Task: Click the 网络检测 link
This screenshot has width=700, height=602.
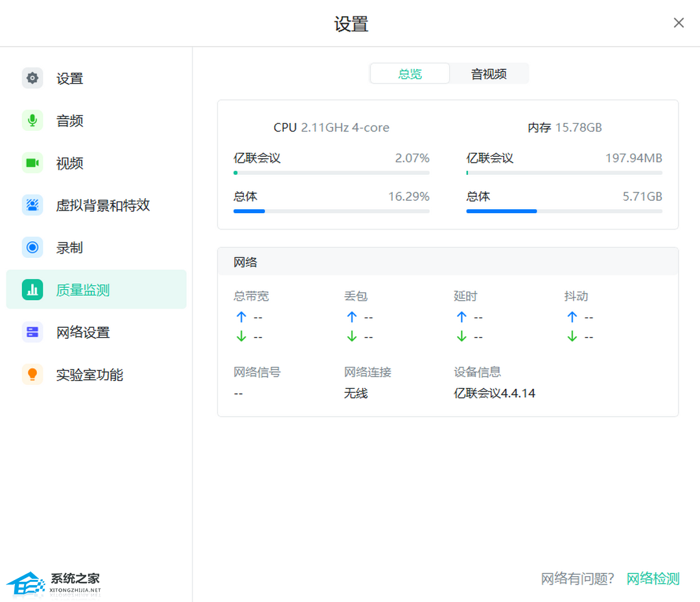Action: 653,579
